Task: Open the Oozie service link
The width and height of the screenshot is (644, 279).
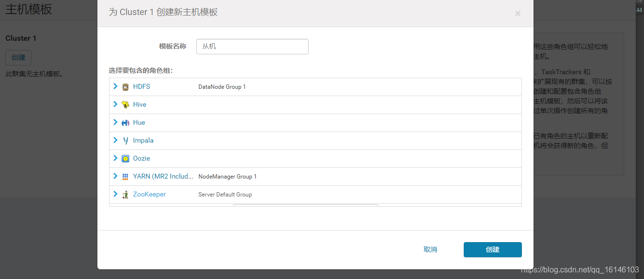Action: coord(141,158)
